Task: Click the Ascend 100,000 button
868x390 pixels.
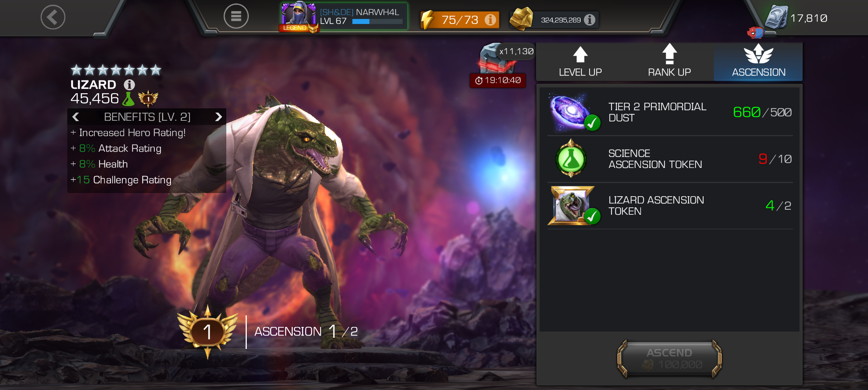Action: point(669,359)
